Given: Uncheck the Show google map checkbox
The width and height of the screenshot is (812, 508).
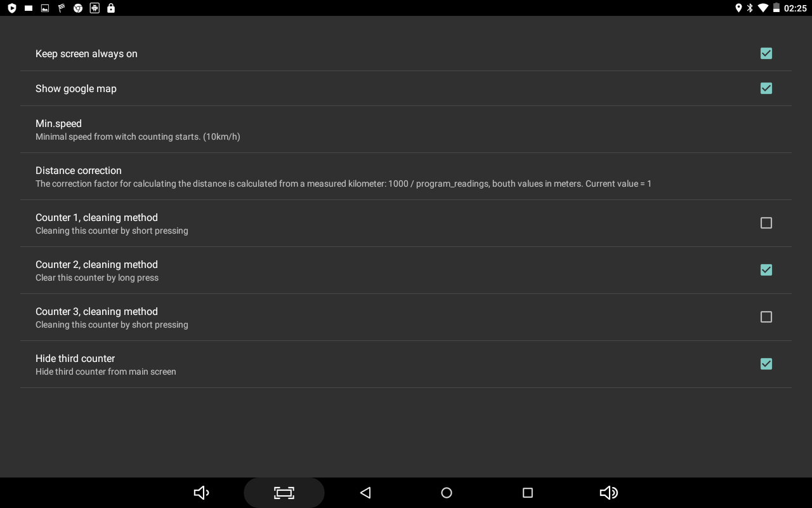Looking at the screenshot, I should point(766,88).
